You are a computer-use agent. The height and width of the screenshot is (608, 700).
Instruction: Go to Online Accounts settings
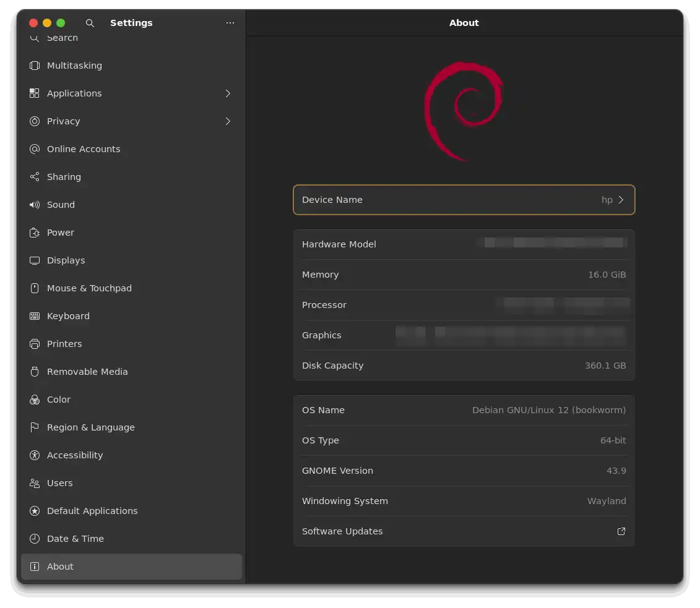131,149
